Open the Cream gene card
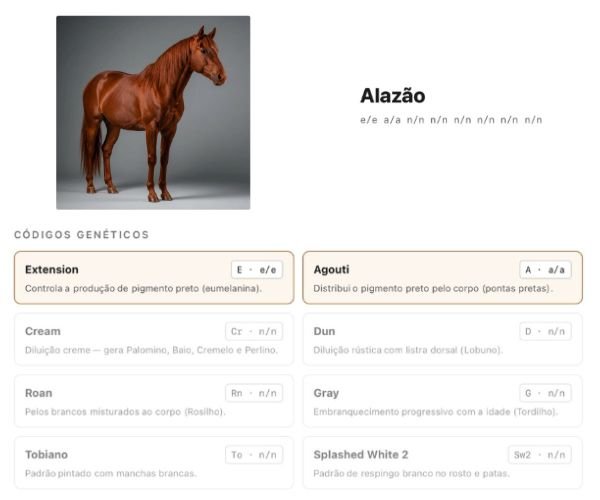600x500 pixels. tap(154, 339)
